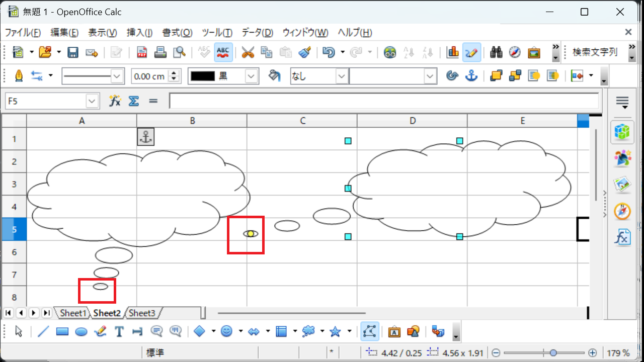
Task: Click the zoom in plus button
Action: 593,353
